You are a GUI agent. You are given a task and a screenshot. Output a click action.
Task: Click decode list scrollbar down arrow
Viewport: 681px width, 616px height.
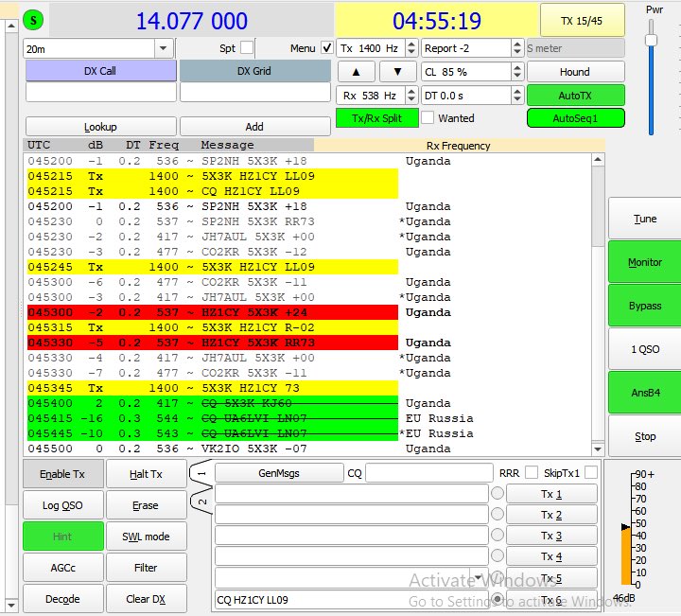[598, 449]
